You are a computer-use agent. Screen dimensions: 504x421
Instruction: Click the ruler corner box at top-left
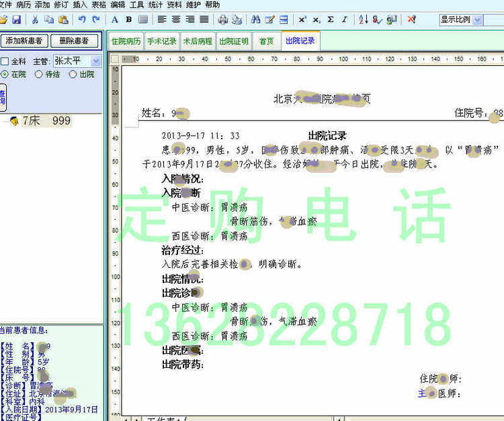[115, 59]
